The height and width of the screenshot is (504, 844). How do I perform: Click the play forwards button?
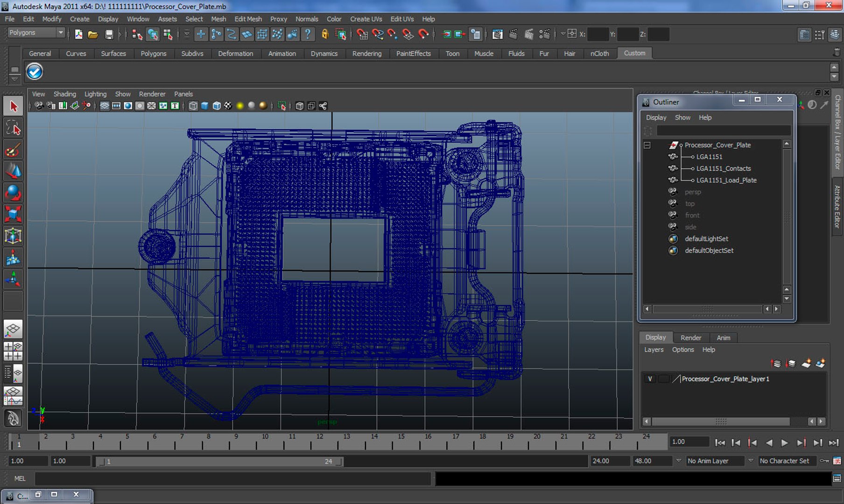click(785, 442)
